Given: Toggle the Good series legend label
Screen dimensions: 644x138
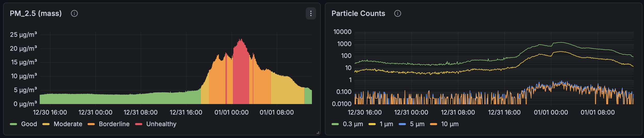Looking at the screenshot, I should point(29,124).
